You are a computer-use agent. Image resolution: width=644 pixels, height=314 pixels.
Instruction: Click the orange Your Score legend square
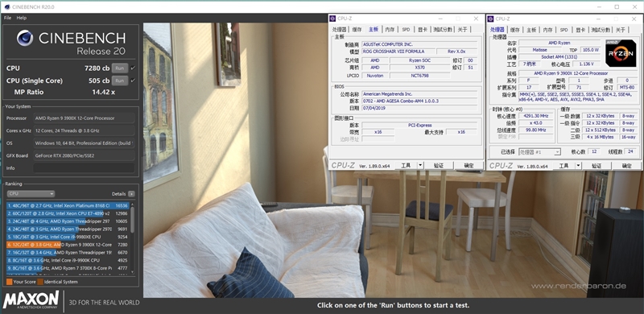coord(9,282)
